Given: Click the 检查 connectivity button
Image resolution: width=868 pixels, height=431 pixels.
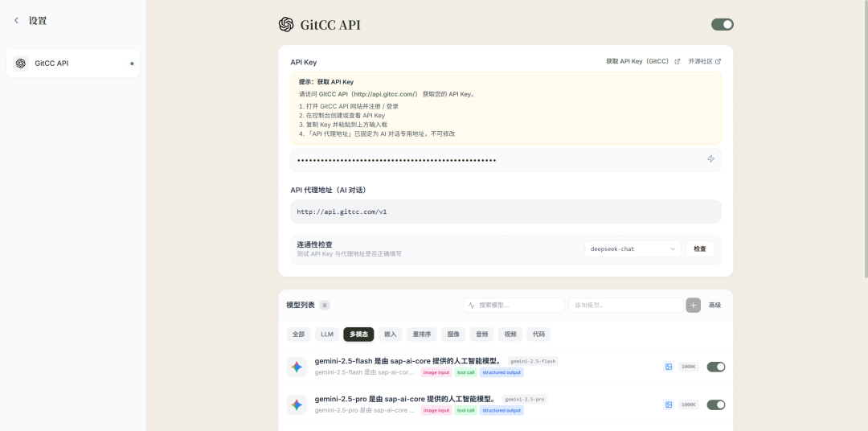Looking at the screenshot, I should point(700,248).
